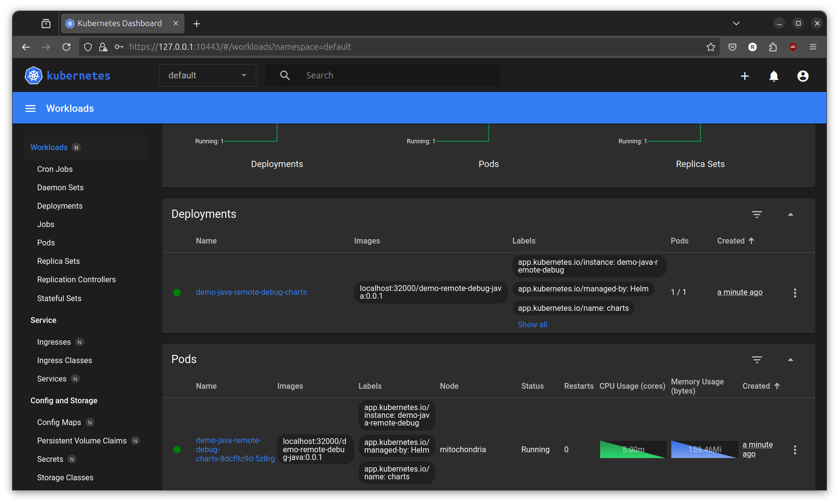Sort deployments by Created column
839x504 pixels.
[x=736, y=241]
